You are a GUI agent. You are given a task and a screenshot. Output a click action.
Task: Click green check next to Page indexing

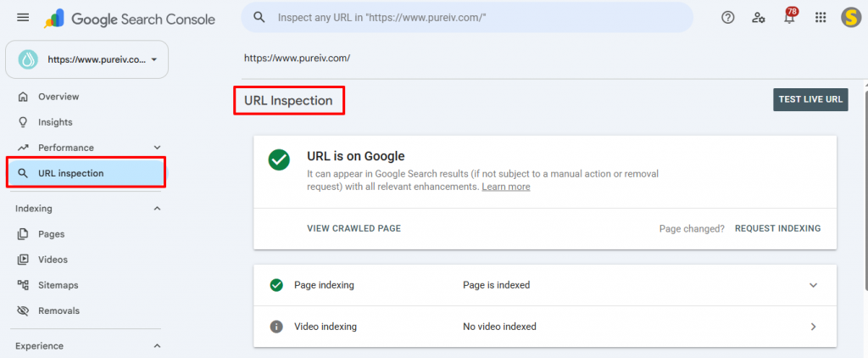click(276, 285)
